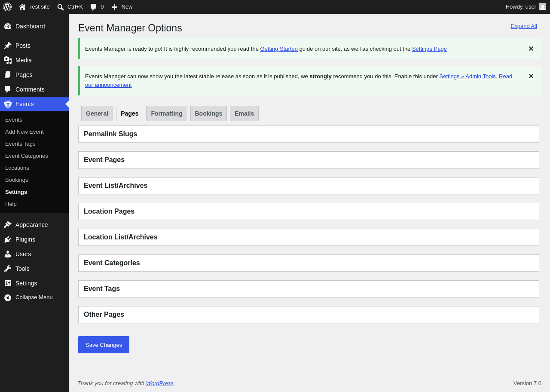The height and width of the screenshot is (392, 550).
Task: Switch to the Formatting tab
Action: pos(167,113)
